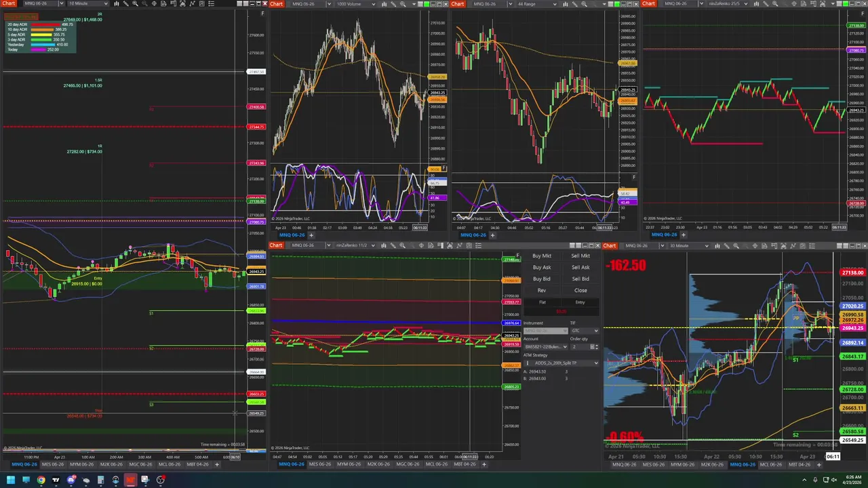Open Calculator from taskbar
Image resolution: width=868 pixels, height=488 pixels.
(100, 480)
